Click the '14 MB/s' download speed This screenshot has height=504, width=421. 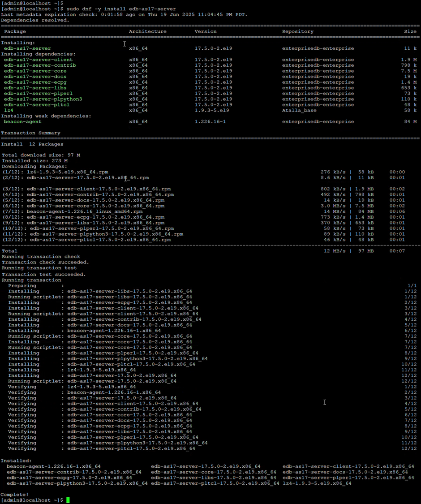335,211
